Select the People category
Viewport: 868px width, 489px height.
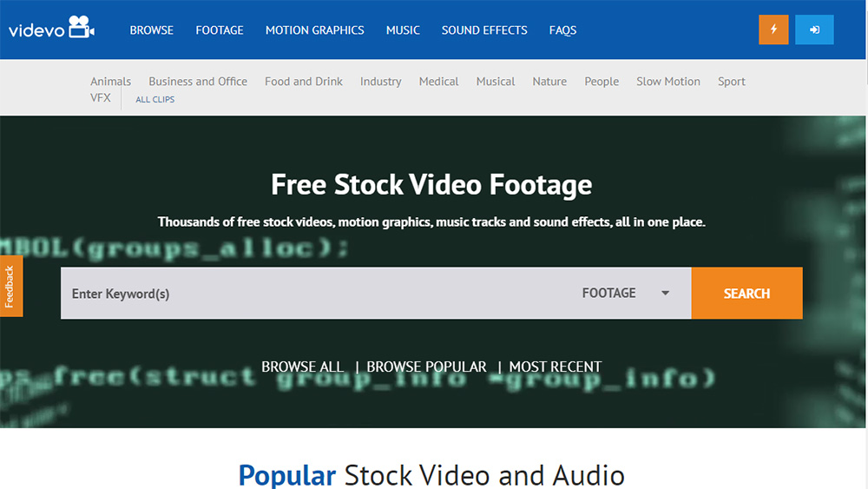(x=602, y=82)
